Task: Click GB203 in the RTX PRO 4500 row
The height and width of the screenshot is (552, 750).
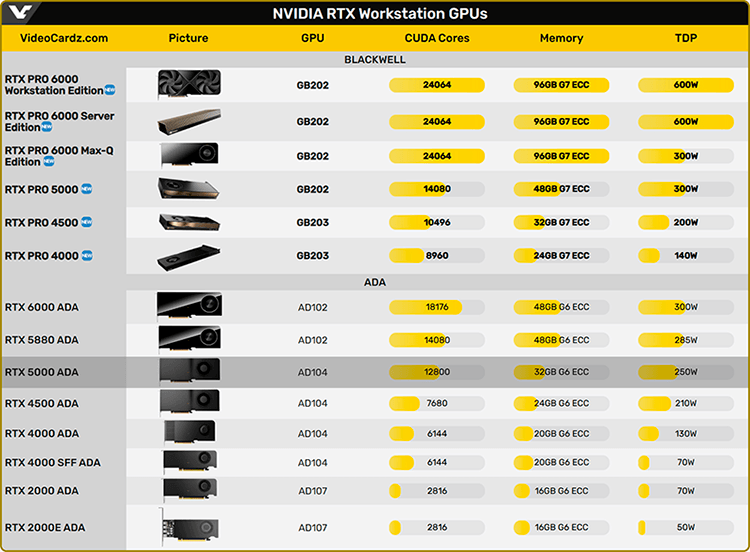Action: click(x=313, y=222)
